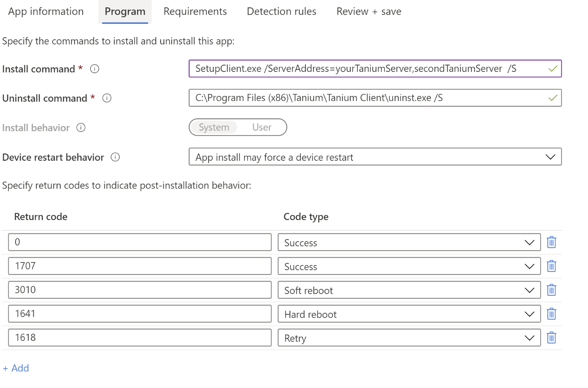Select User install behavior

(262, 127)
